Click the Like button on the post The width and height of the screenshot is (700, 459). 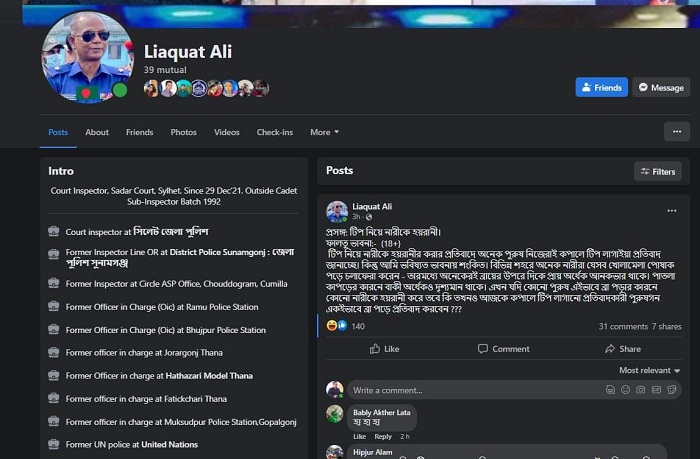click(384, 349)
